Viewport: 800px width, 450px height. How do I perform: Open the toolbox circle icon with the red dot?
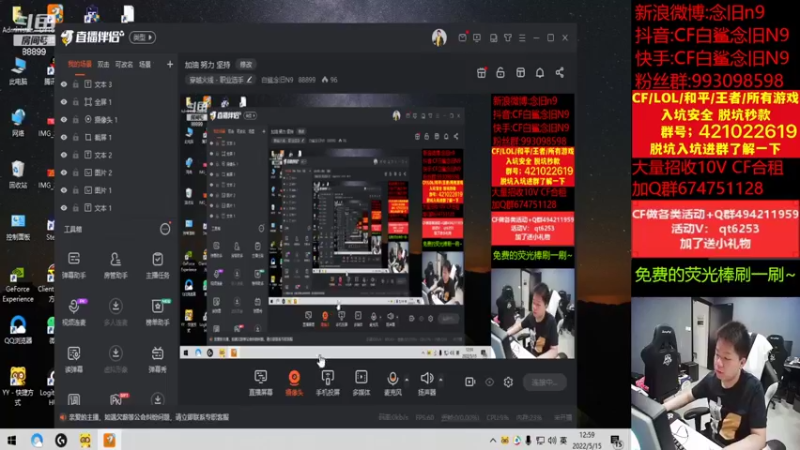[165, 229]
